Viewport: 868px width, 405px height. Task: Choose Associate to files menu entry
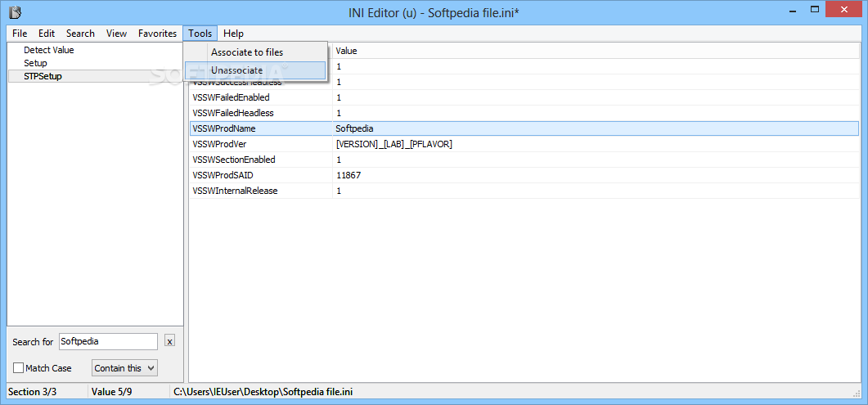click(254, 52)
